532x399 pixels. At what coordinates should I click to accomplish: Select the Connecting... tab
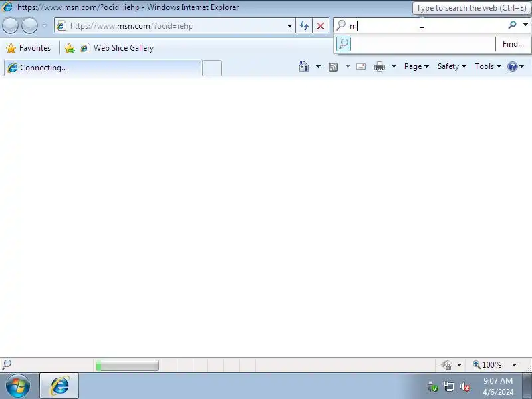click(102, 68)
